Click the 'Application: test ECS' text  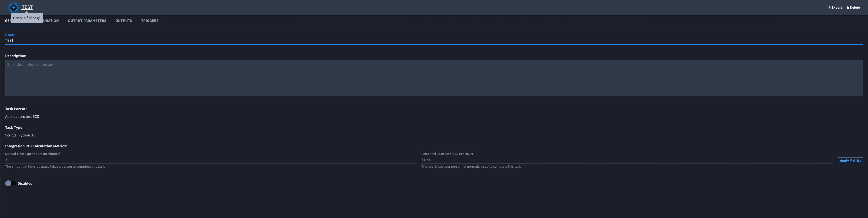(x=22, y=116)
